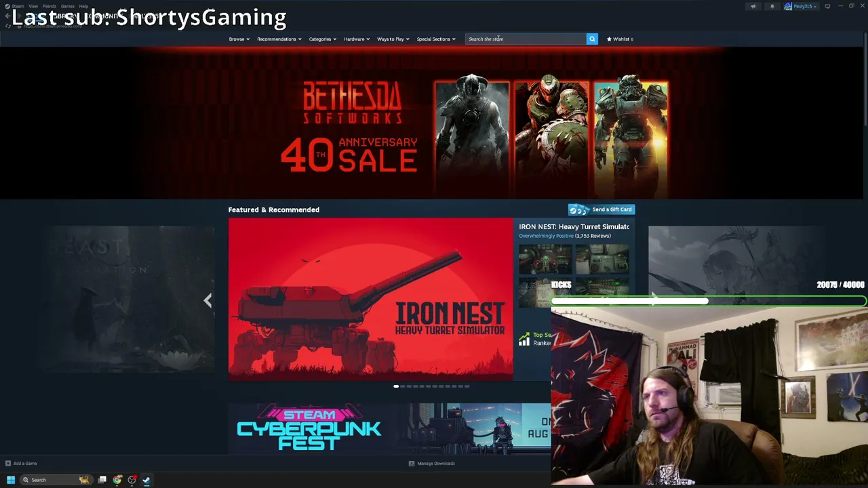Open the Windows Start menu
This screenshot has height=488, width=868.
click(x=11, y=480)
